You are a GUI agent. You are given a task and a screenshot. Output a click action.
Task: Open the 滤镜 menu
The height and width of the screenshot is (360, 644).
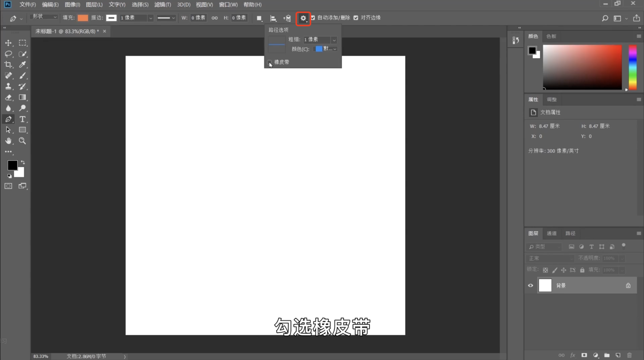point(162,4)
